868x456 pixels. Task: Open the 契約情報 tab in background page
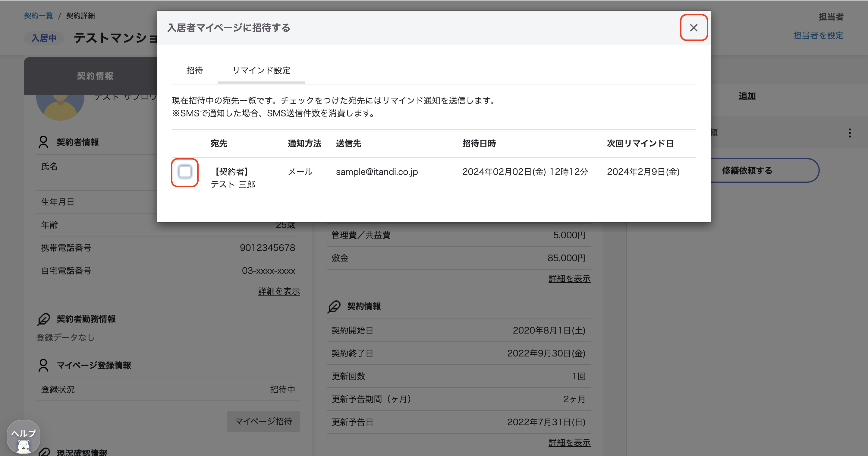point(95,76)
